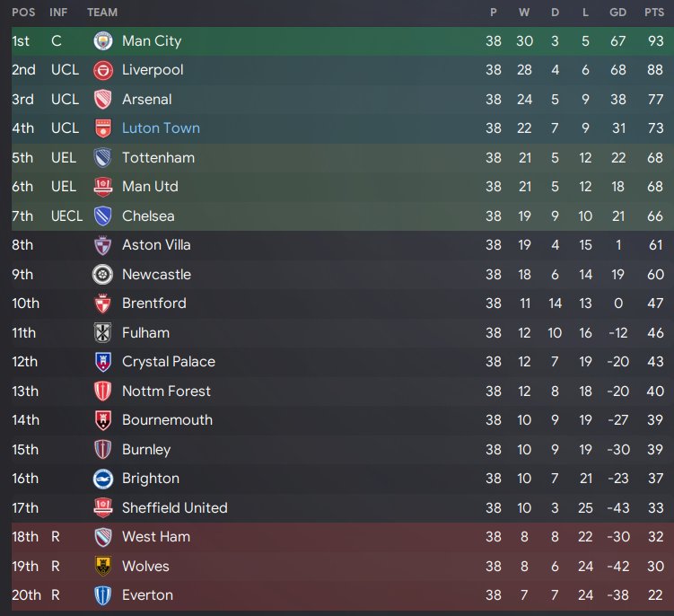674x616 pixels.
Task: Click the Man City club badge icon
Action: coord(102,41)
